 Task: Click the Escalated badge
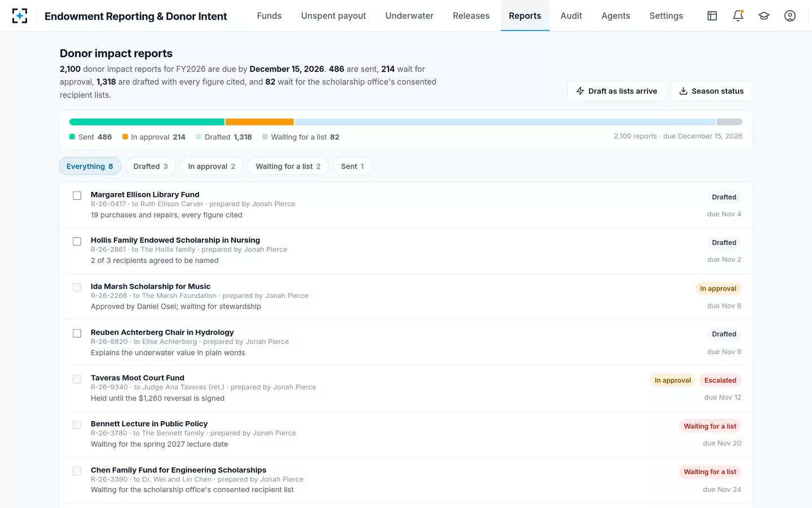(x=720, y=380)
